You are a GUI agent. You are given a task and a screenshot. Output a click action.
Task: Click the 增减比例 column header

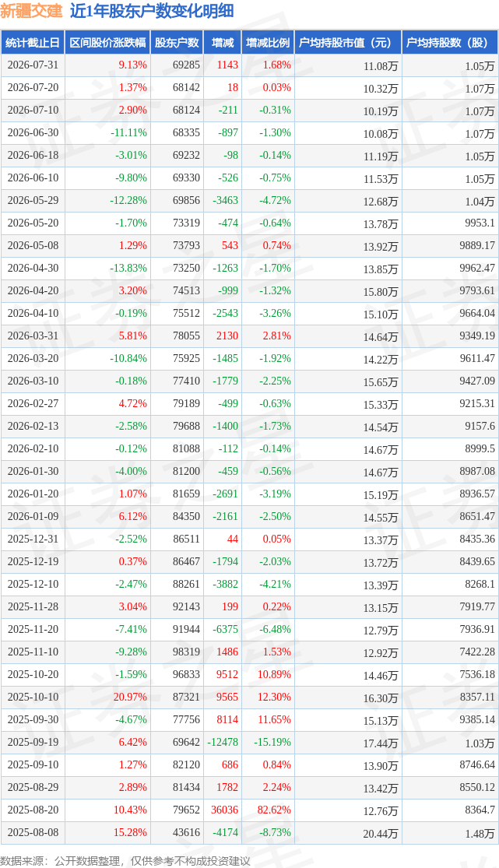(268, 43)
